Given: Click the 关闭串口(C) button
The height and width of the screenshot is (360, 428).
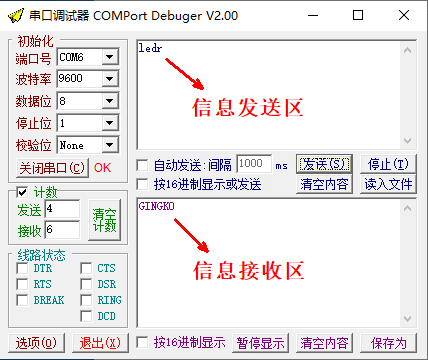Looking at the screenshot, I should coord(52,168).
